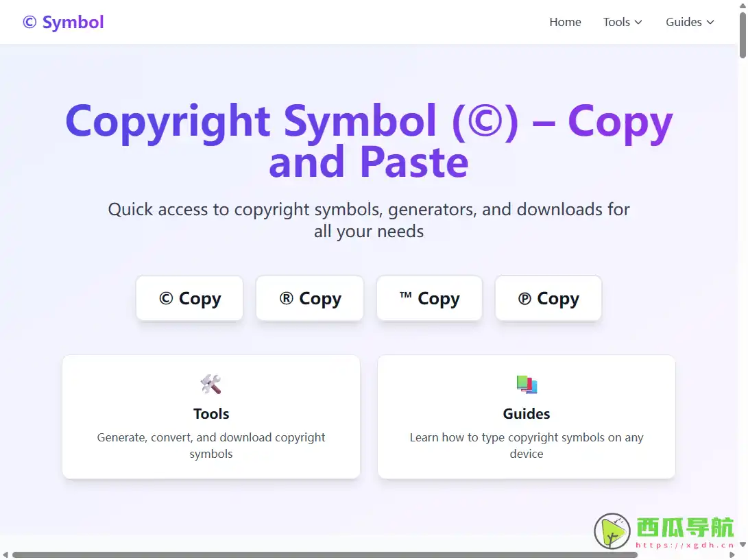Image resolution: width=748 pixels, height=560 pixels.
Task: Click the up arrow of vertical scrollbar
Action: pyautogui.click(x=743, y=5)
